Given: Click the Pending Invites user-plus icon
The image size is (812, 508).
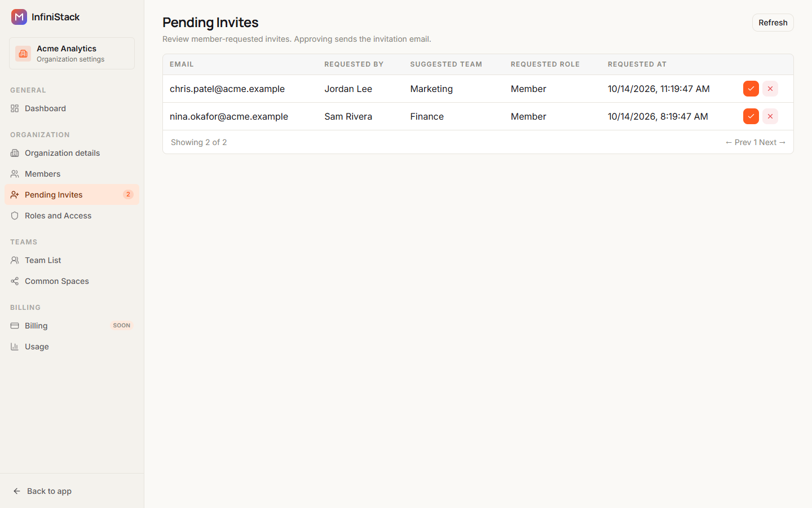Looking at the screenshot, I should tap(15, 195).
